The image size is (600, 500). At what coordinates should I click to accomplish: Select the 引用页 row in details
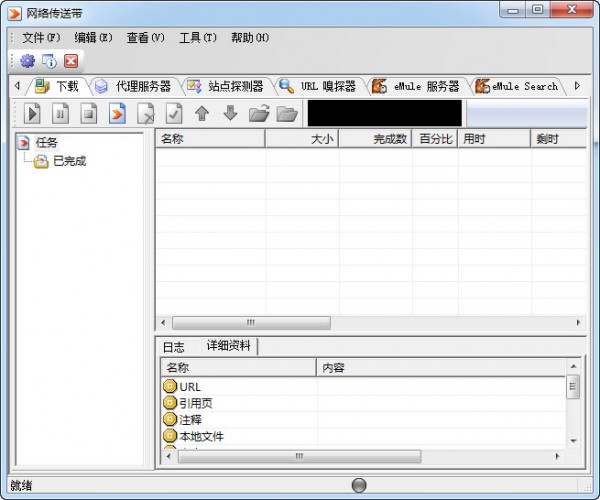click(x=196, y=403)
